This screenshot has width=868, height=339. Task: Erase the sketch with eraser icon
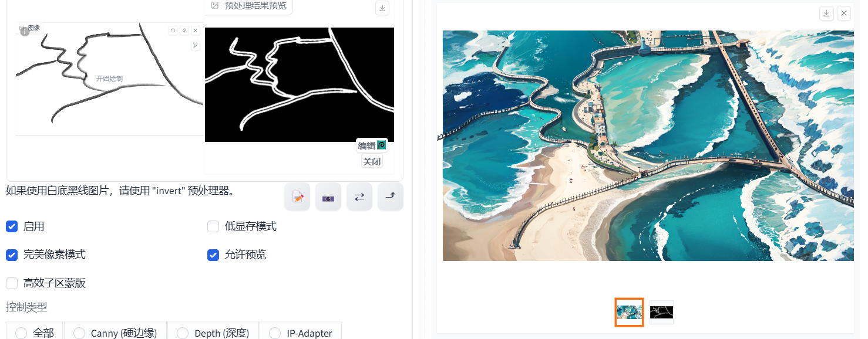(184, 30)
